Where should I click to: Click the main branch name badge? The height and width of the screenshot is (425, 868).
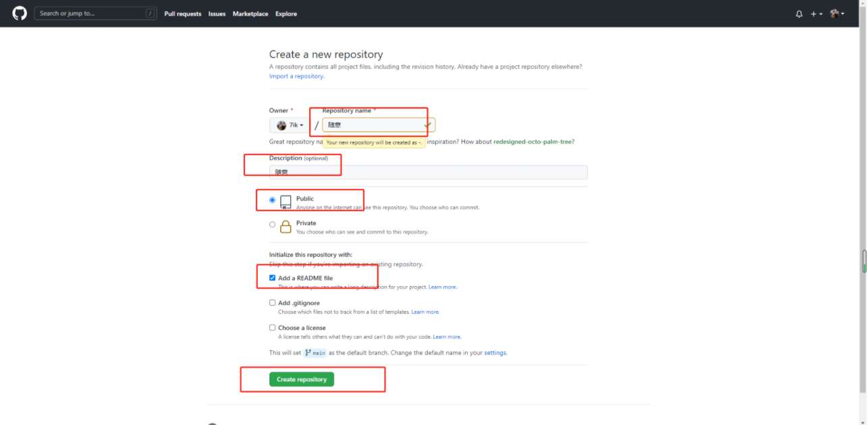pyautogui.click(x=315, y=353)
